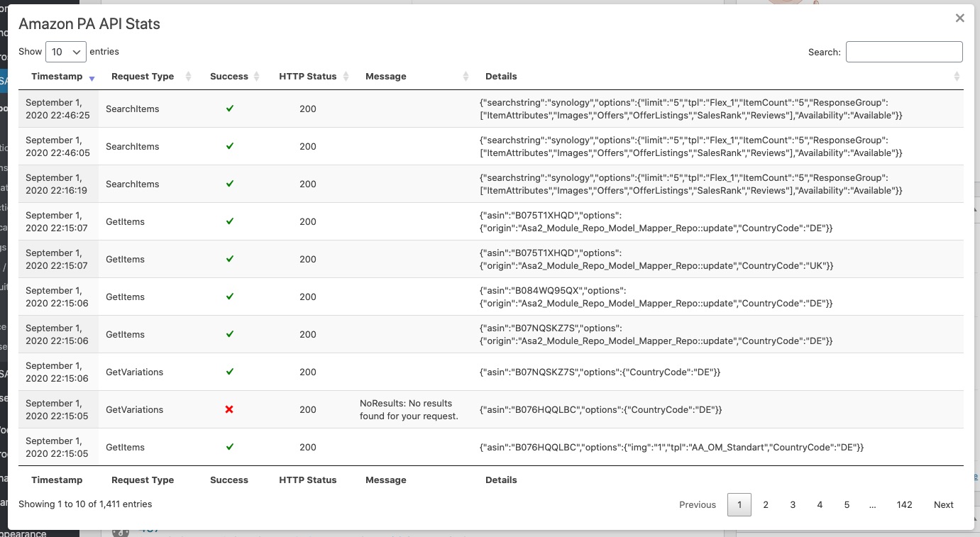
Task: Switch to page 2 of results
Action: point(766,504)
